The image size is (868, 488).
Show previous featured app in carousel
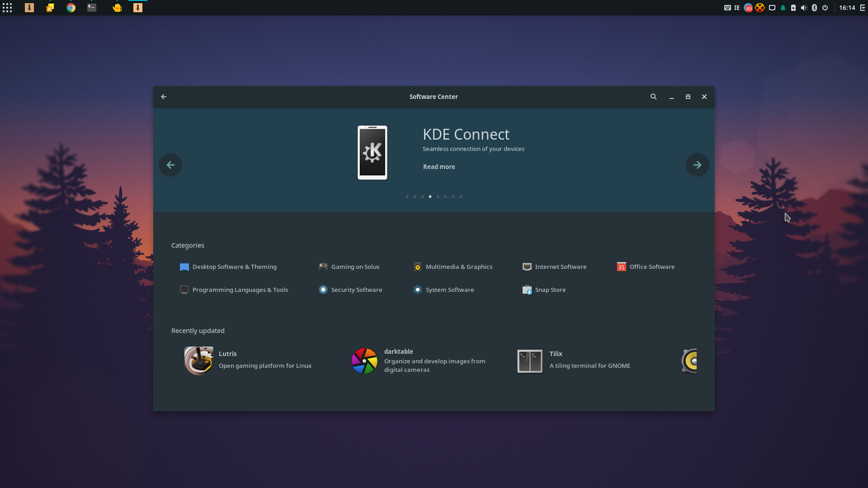(x=170, y=165)
